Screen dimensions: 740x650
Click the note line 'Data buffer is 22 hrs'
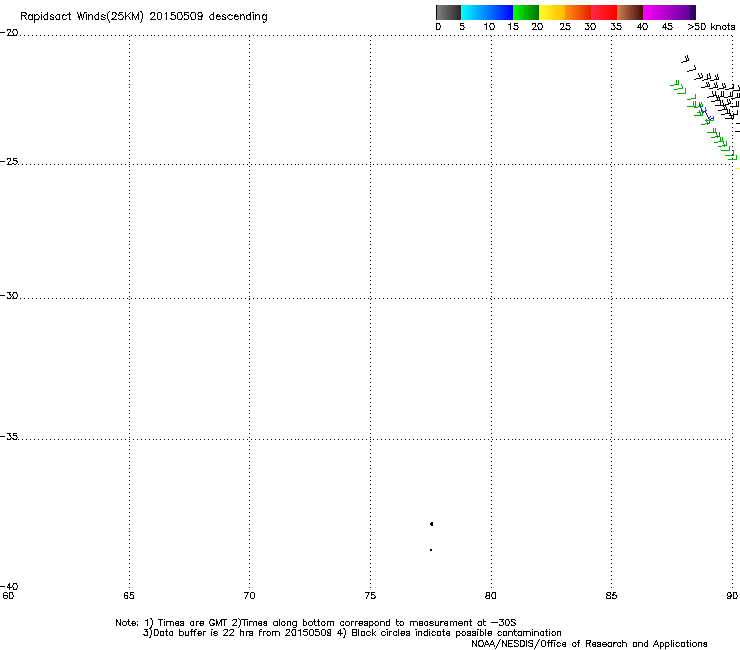click(352, 633)
